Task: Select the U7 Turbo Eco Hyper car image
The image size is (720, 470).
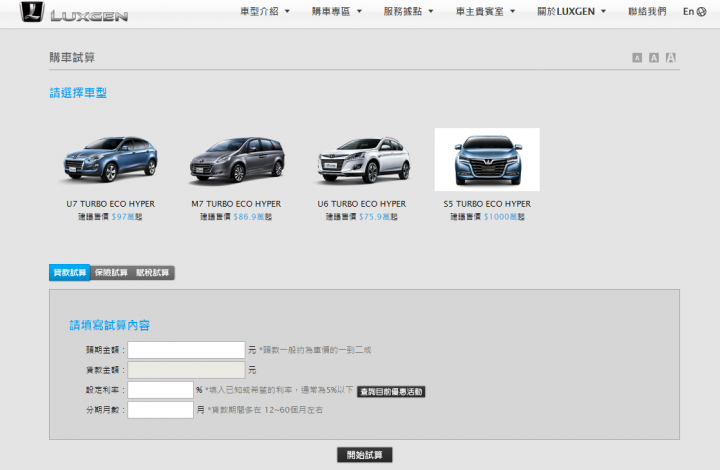Action: click(x=110, y=159)
